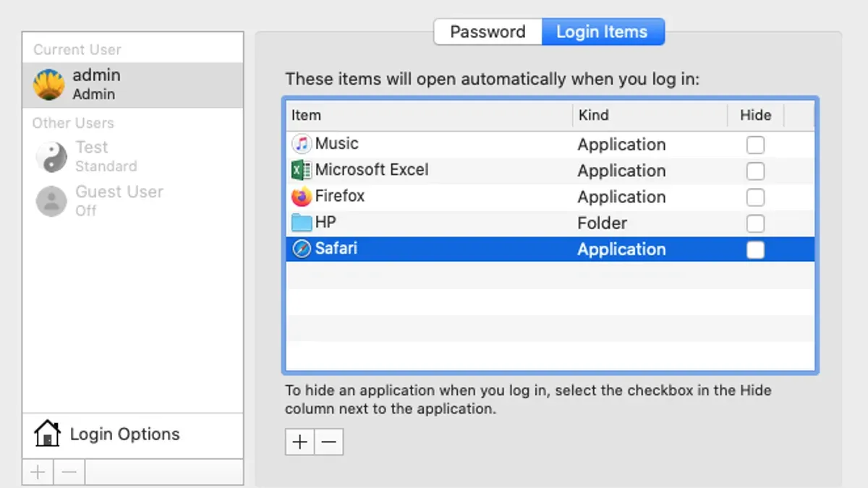This screenshot has width=868, height=488.
Task: Select the Guest User name
Action: click(119, 192)
